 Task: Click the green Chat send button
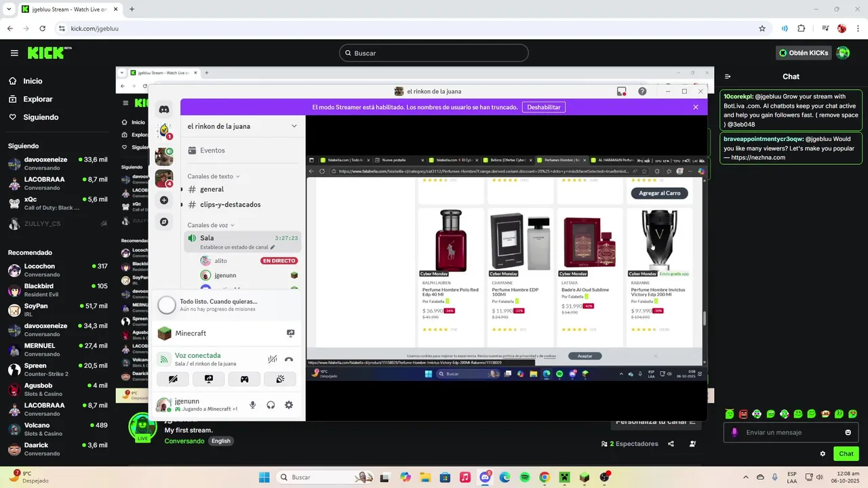pyautogui.click(x=846, y=453)
